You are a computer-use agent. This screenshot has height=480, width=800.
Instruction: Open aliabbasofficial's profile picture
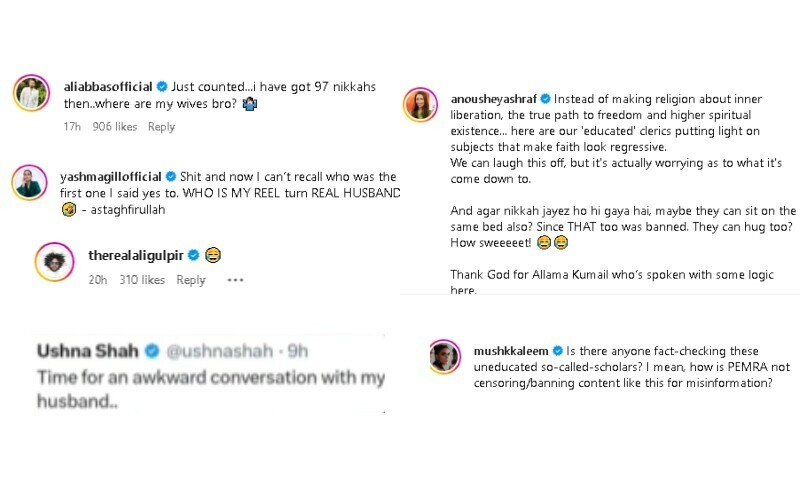pos(31,94)
